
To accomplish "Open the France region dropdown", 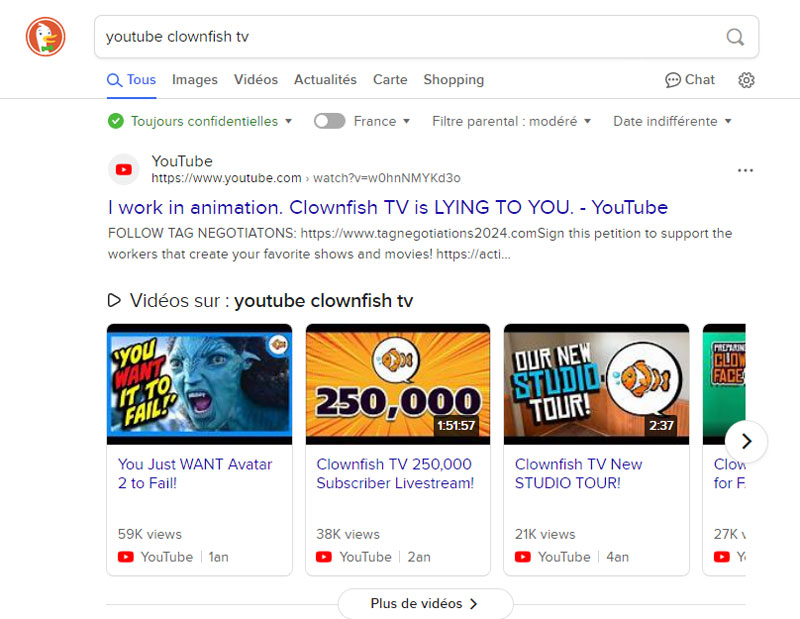I will (382, 121).
